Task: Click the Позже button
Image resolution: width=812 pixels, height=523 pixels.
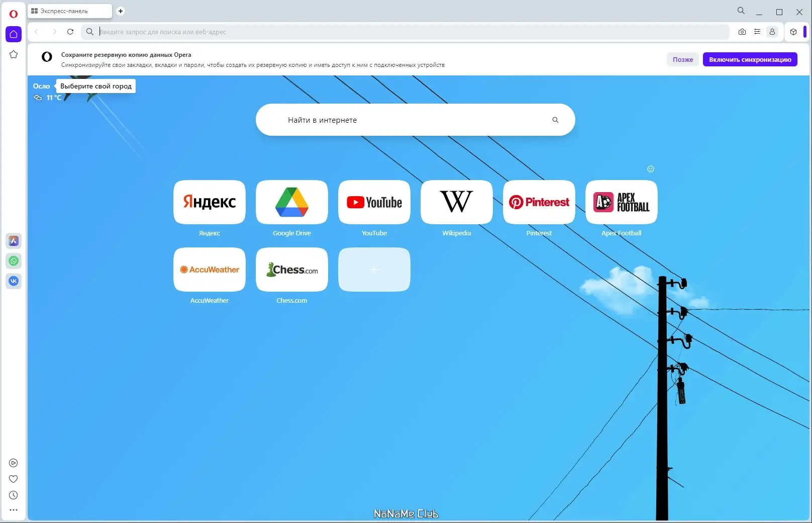Action: pyautogui.click(x=683, y=59)
